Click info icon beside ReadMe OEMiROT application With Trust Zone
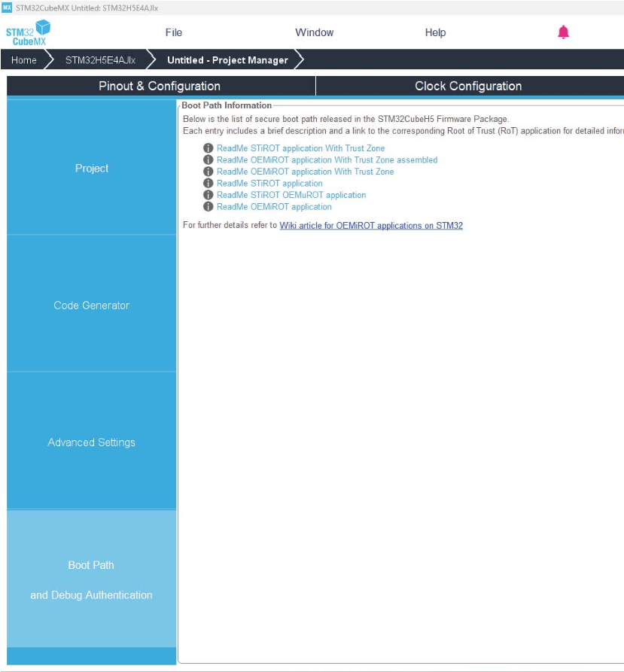 (208, 172)
